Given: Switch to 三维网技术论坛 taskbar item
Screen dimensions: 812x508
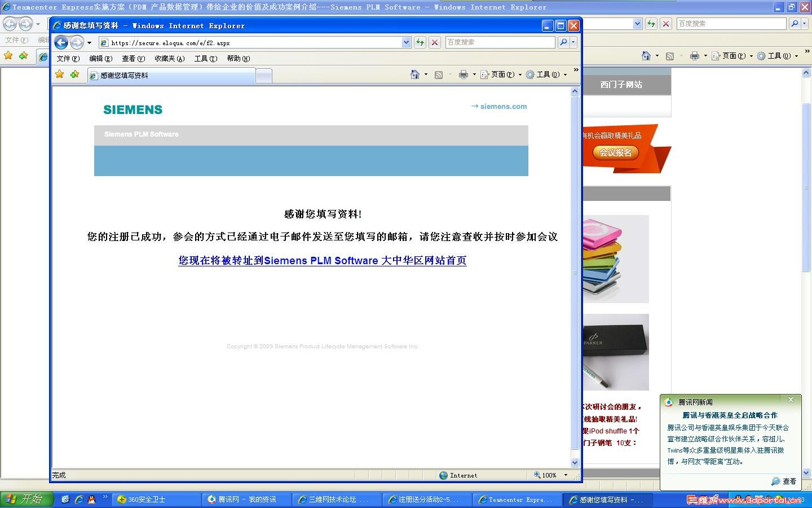Looking at the screenshot, I should 337,500.
